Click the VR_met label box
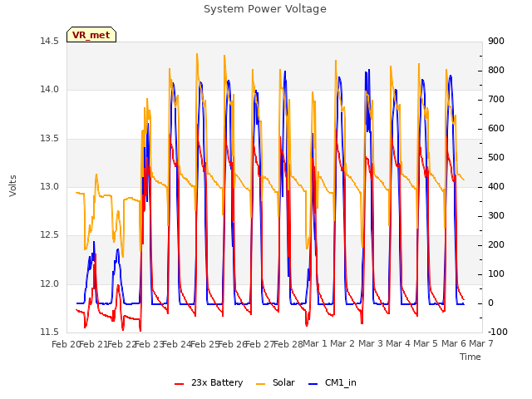The width and height of the screenshot is (532, 399). [91, 35]
